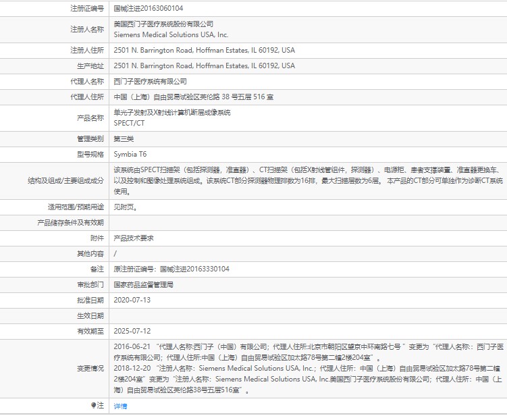The height and width of the screenshot is (420, 507).
Task: Click the 2016-06-21 change record entry
Action: [309, 352]
